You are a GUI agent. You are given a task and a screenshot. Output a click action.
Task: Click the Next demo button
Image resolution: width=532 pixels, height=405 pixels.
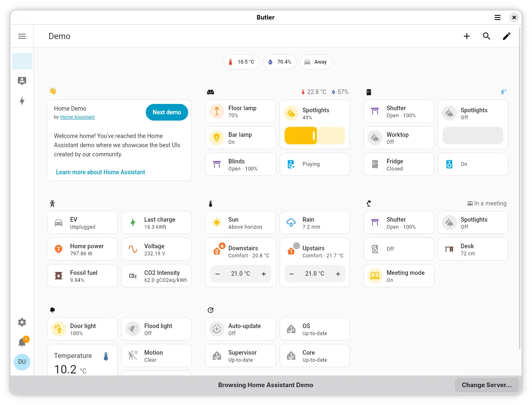(167, 112)
